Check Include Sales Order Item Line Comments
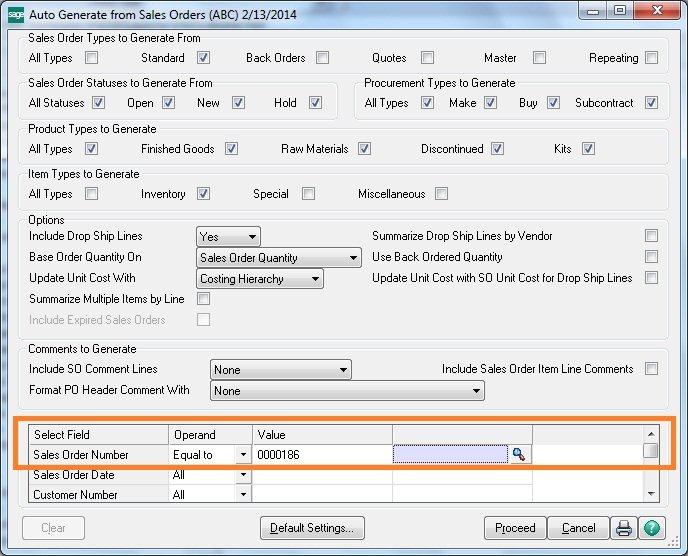Screen dimensions: 688x556 click(x=651, y=369)
